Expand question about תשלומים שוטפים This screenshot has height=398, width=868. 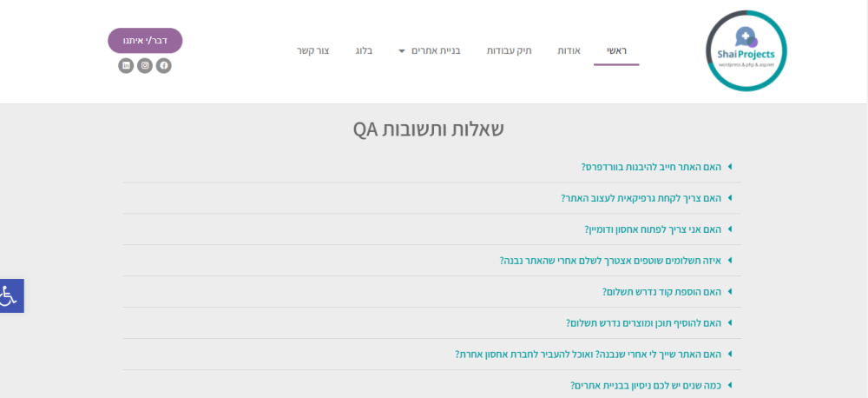point(610,261)
